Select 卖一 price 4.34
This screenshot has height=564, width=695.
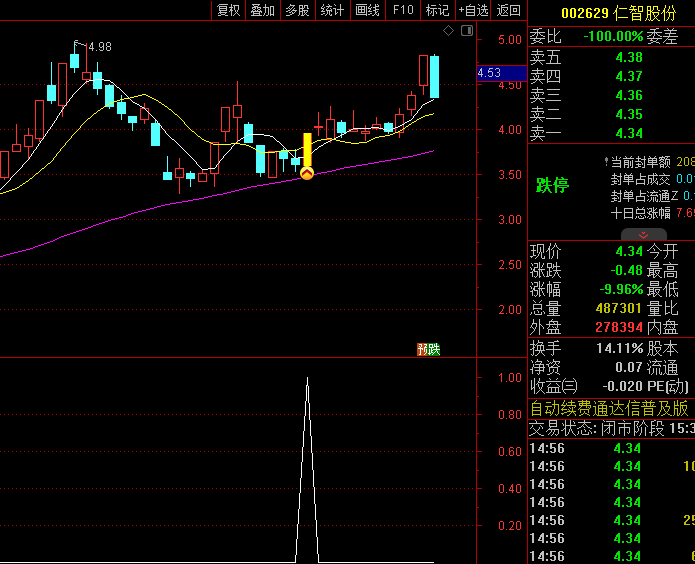pos(629,133)
